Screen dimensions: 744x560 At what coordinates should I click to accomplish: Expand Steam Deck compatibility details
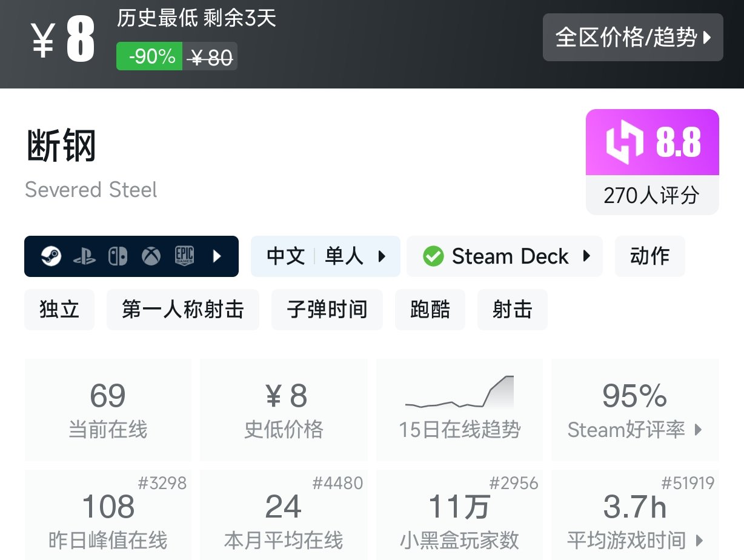[x=586, y=256]
